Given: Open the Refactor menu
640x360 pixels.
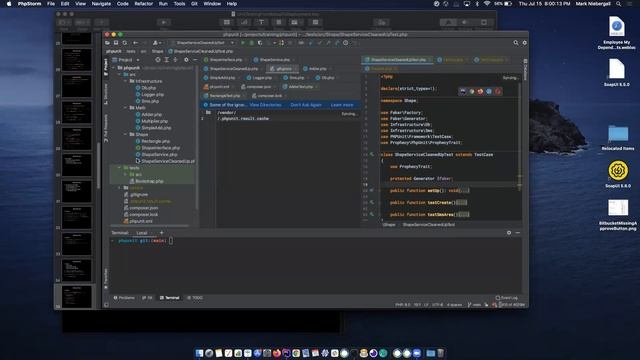Looking at the screenshot, I should [144, 4].
